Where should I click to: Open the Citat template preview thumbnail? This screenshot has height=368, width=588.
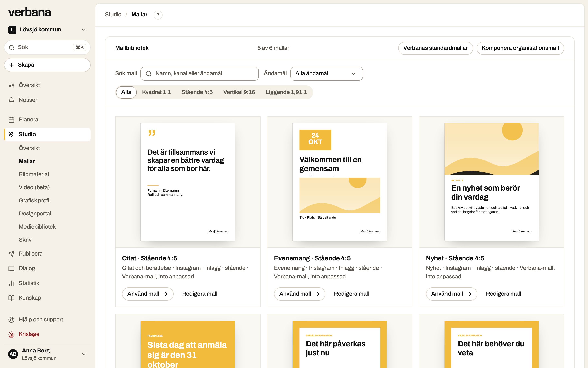click(x=188, y=182)
